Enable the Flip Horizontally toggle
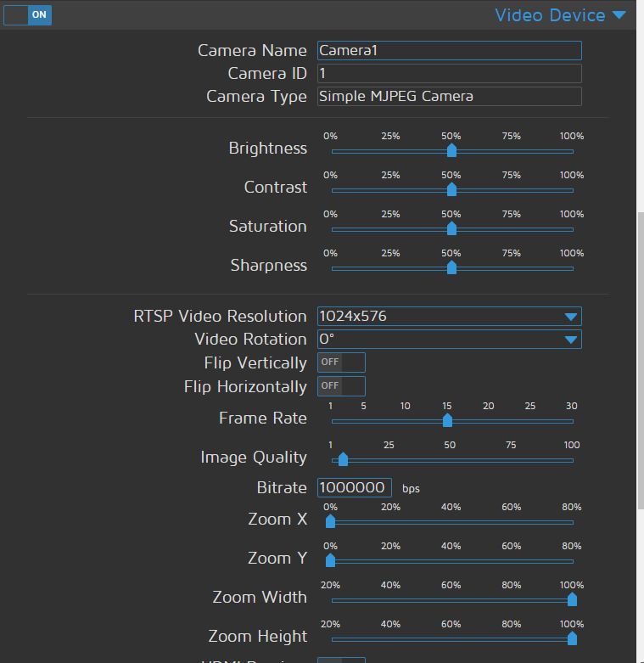This screenshot has width=644, height=663. [341, 386]
